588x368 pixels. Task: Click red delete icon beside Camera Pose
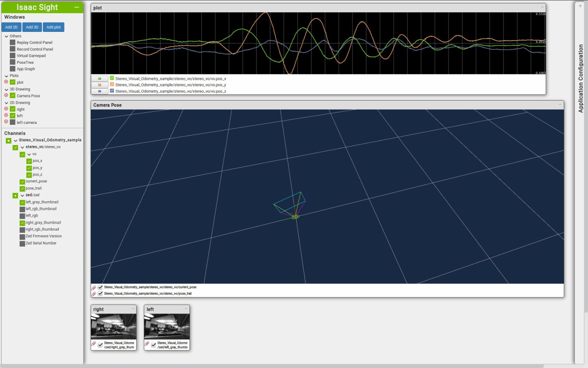(6, 96)
